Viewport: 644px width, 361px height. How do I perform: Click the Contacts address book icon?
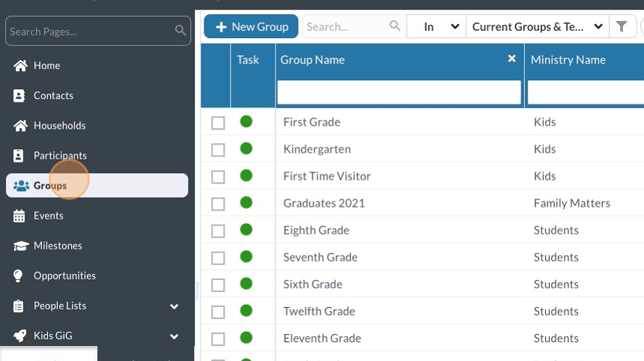click(x=19, y=96)
